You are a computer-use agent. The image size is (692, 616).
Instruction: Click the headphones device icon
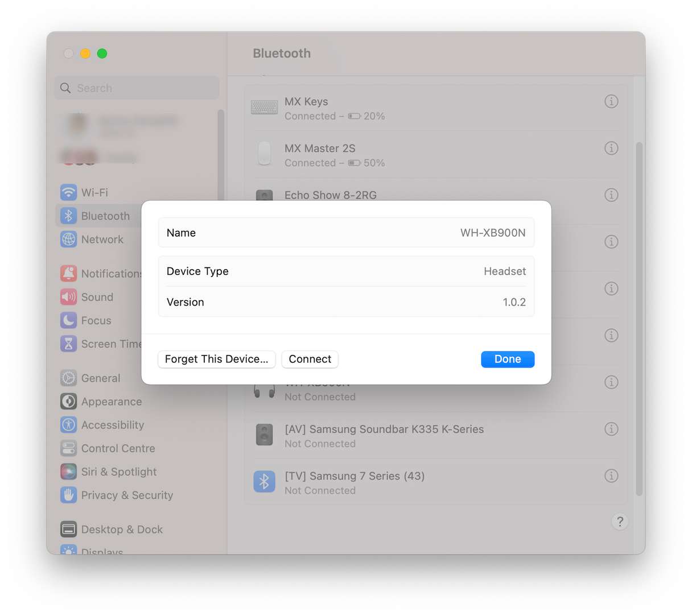pos(264,391)
